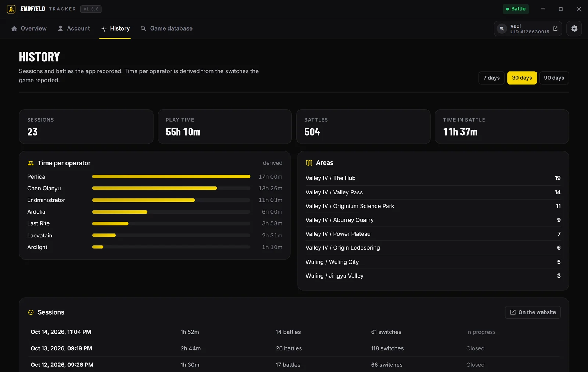Choose the 90 days range filter

(554, 78)
